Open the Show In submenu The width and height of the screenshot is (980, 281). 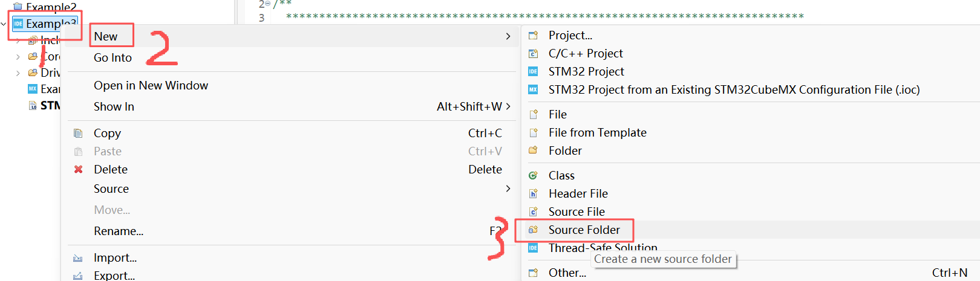(x=114, y=106)
